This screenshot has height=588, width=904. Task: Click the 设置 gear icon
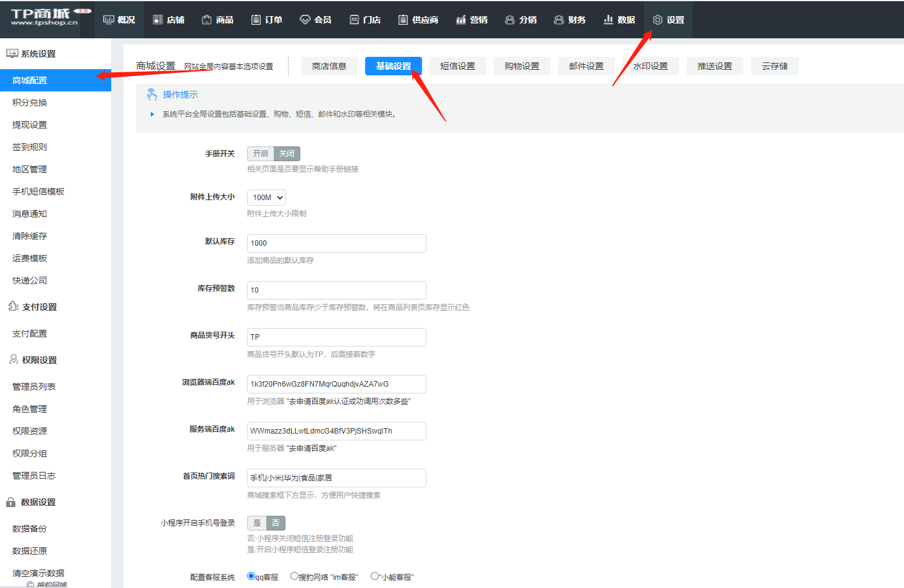657,20
